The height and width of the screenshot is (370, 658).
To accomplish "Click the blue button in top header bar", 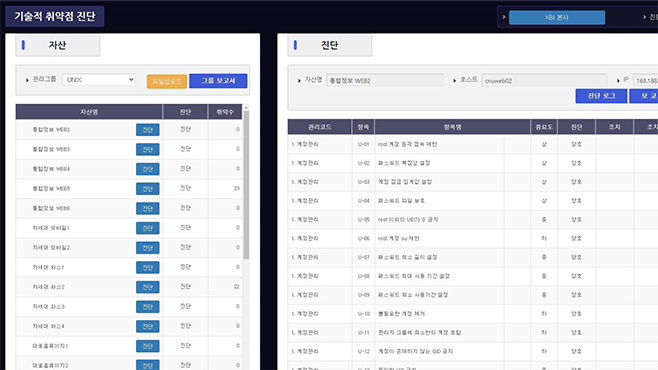I will [557, 18].
